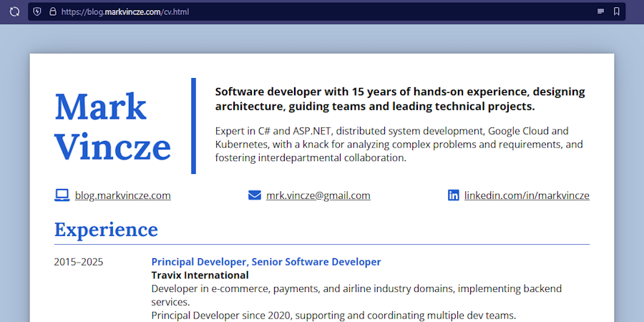Open the linkedin.com/in/markvincze link

[x=527, y=195]
